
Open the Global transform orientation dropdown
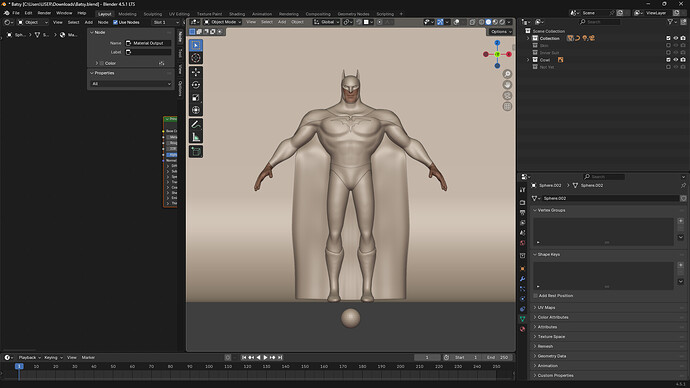click(x=327, y=22)
